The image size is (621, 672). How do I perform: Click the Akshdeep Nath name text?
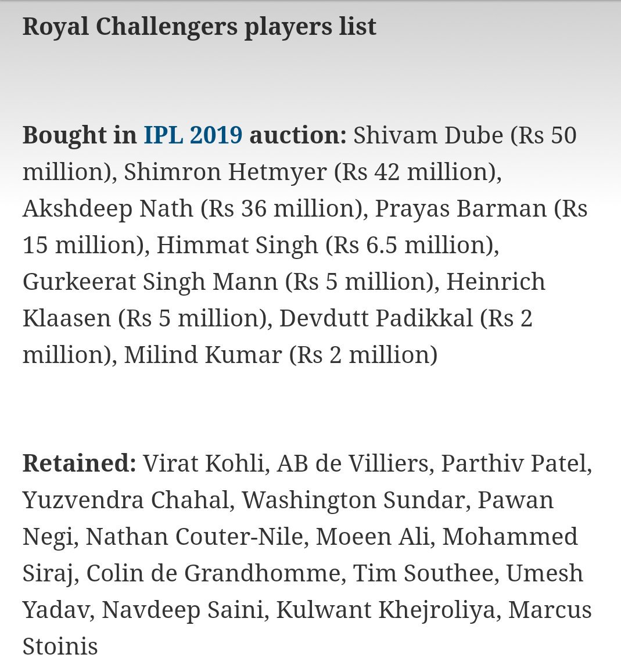pos(108,209)
